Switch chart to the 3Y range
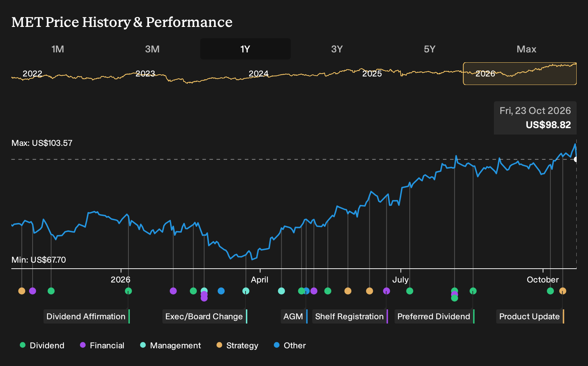The image size is (588, 366). [337, 49]
